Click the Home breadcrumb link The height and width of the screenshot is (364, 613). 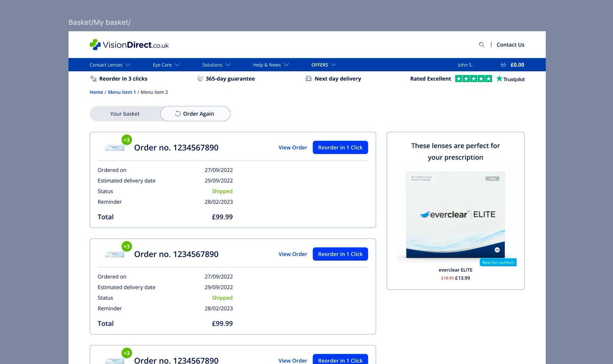tap(96, 92)
